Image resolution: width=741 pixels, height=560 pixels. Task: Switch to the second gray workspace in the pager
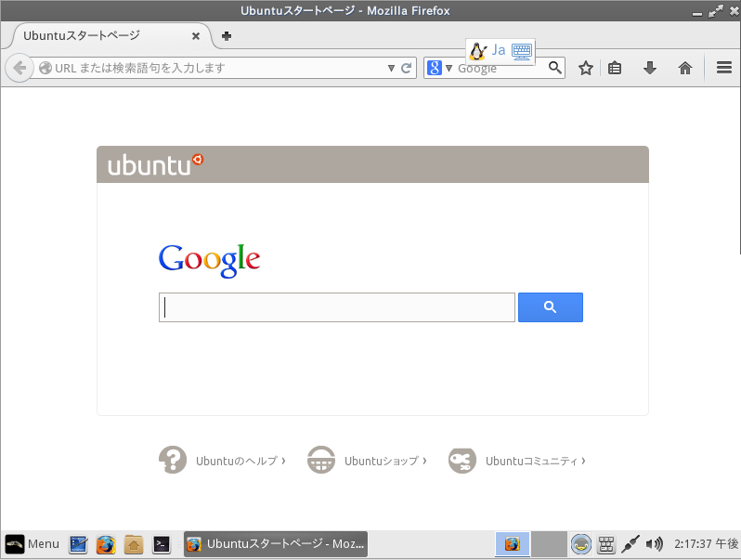[x=549, y=544]
